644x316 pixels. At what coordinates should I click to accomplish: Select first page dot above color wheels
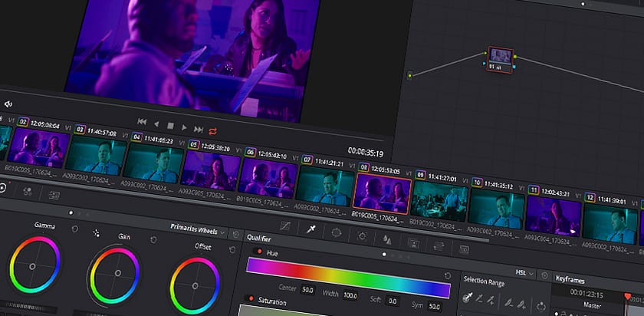coord(71,212)
